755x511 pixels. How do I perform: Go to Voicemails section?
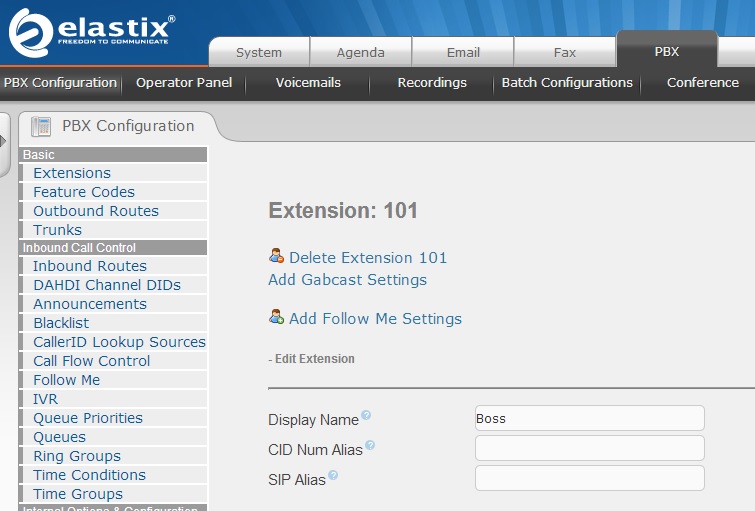[x=308, y=83]
